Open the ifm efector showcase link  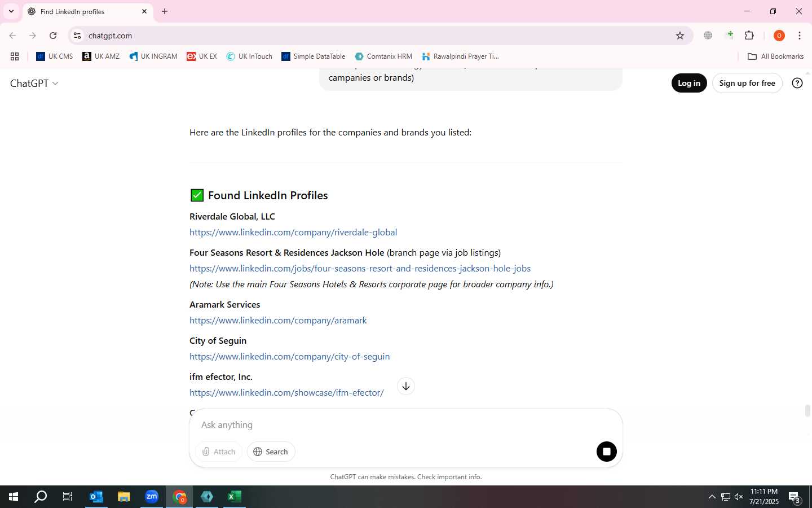point(286,393)
